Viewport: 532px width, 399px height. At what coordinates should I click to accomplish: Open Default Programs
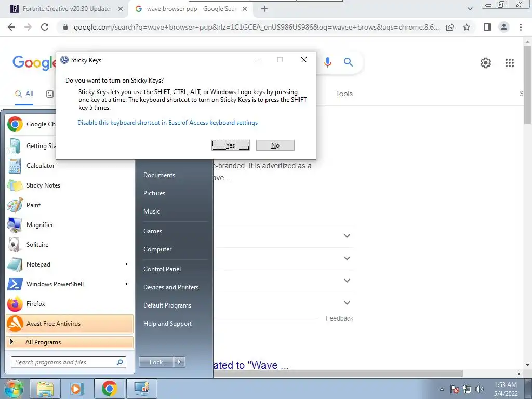tap(167, 305)
